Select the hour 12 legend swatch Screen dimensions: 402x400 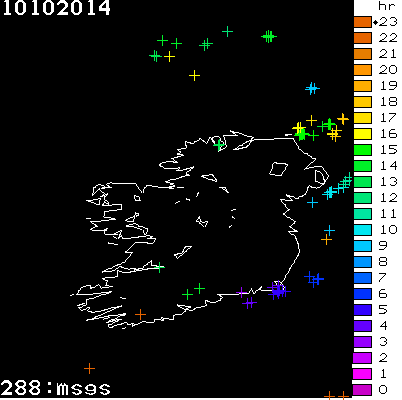point(362,198)
